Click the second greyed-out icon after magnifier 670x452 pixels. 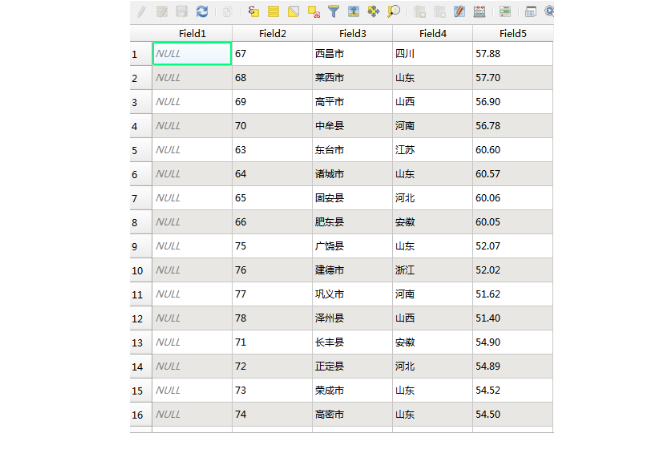440,12
